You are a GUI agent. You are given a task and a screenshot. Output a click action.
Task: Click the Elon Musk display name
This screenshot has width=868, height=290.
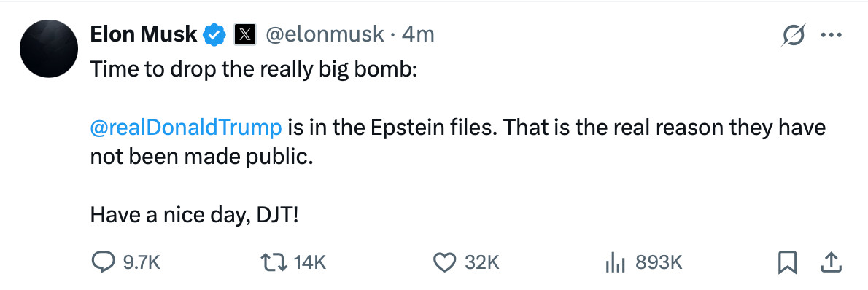(x=144, y=35)
